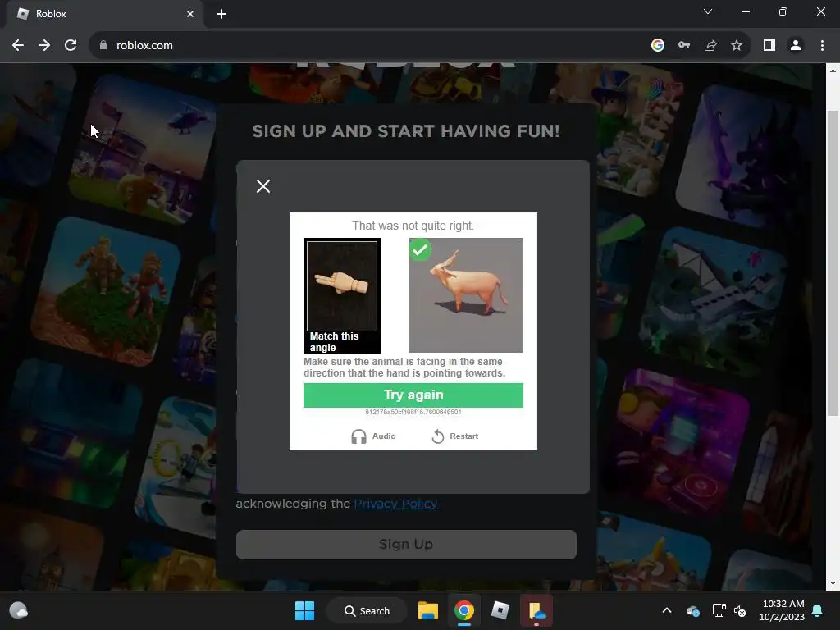Go back to the previous page
Screen dimensions: 840x630
tap(18, 46)
